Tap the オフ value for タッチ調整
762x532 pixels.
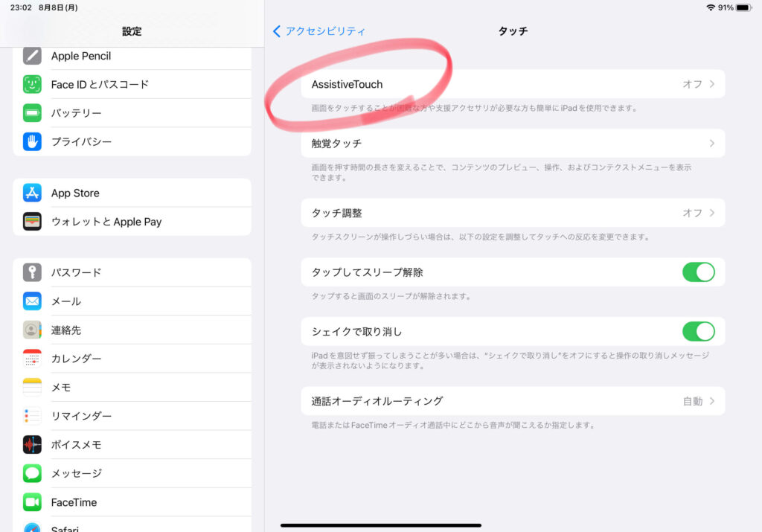coord(692,213)
